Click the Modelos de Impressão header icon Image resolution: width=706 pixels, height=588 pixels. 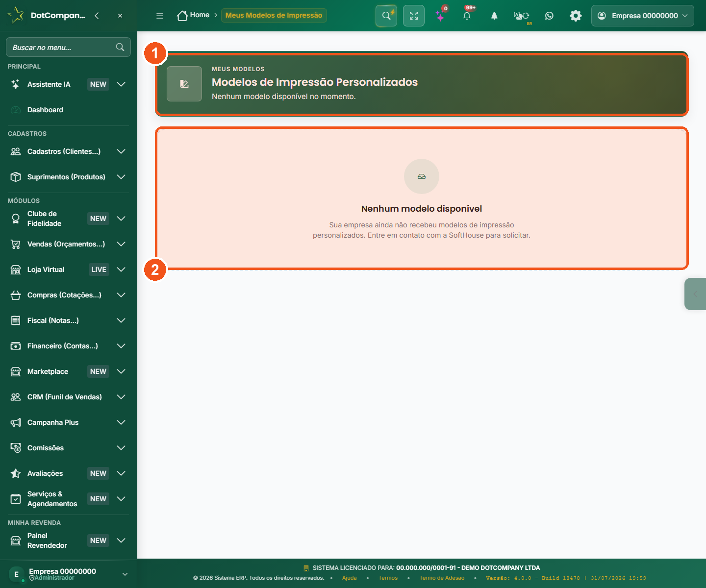pyautogui.click(x=184, y=84)
